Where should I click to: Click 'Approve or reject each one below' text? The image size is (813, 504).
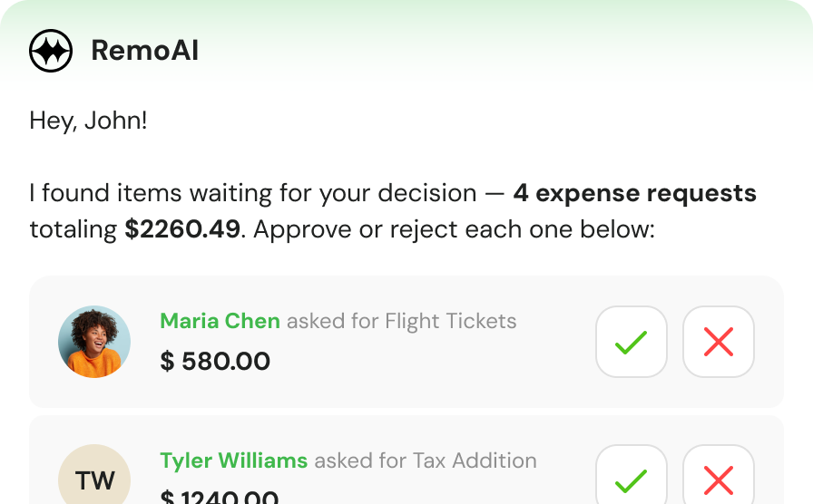tap(454, 229)
